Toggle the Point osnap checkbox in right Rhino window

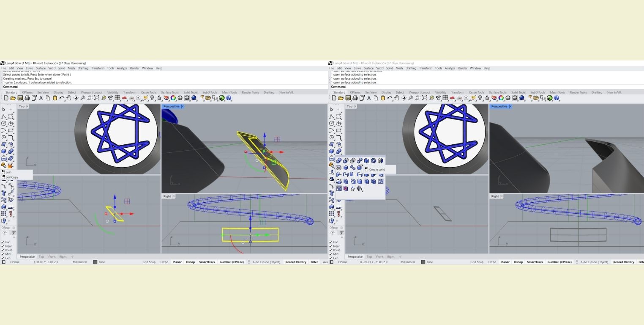coord(330,250)
